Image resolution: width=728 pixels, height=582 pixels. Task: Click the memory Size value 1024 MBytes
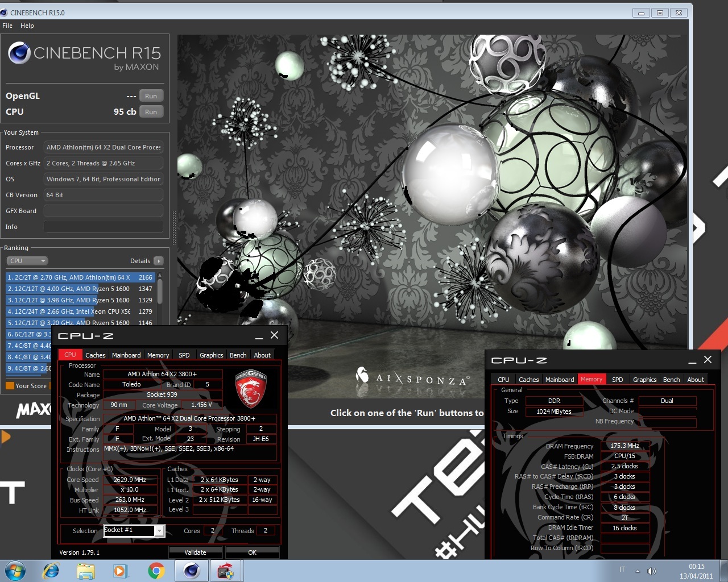click(554, 411)
